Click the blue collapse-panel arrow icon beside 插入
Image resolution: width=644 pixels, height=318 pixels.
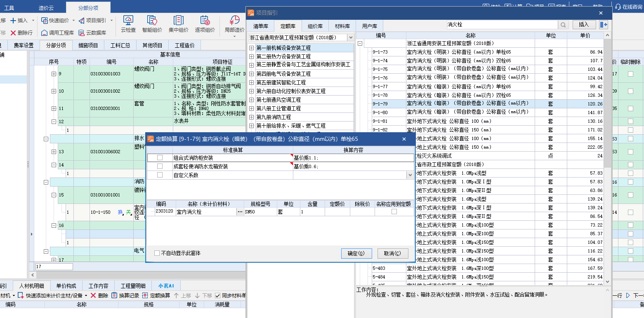click(604, 25)
